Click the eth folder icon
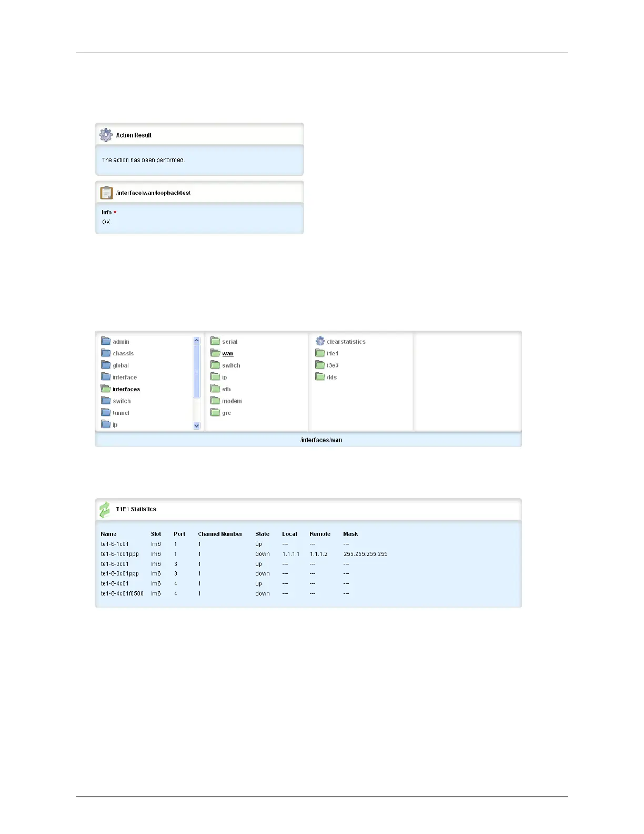644x834 pixels. (x=215, y=389)
